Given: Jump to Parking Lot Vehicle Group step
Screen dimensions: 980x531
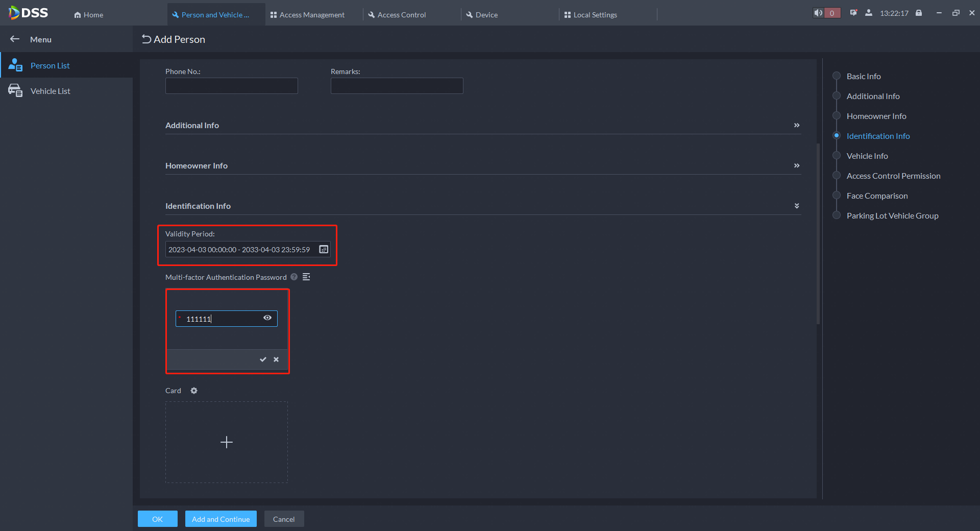Looking at the screenshot, I should (892, 215).
